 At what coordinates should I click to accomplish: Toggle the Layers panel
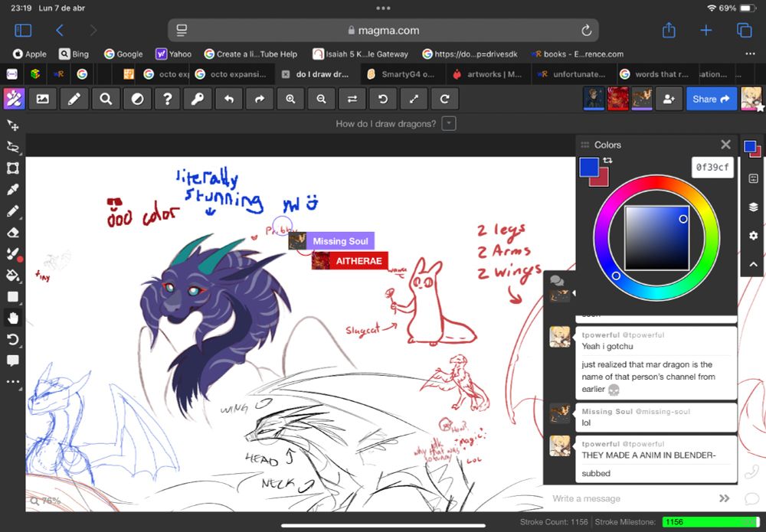(x=753, y=207)
